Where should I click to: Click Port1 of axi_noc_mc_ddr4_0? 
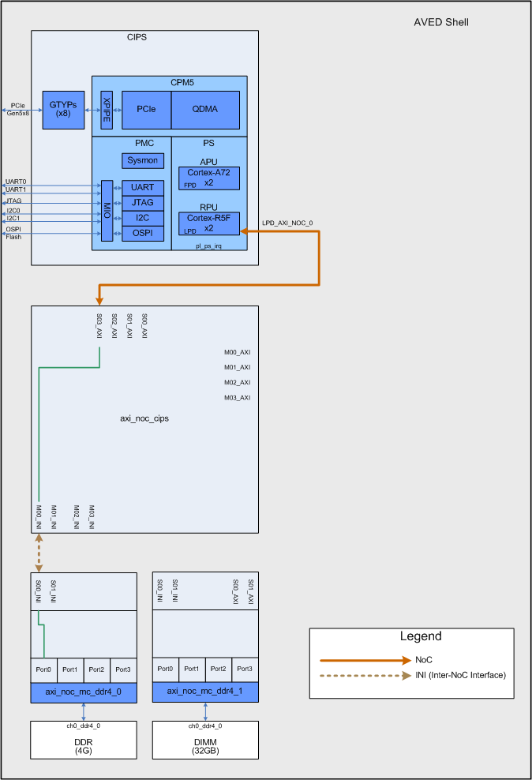click(x=70, y=669)
